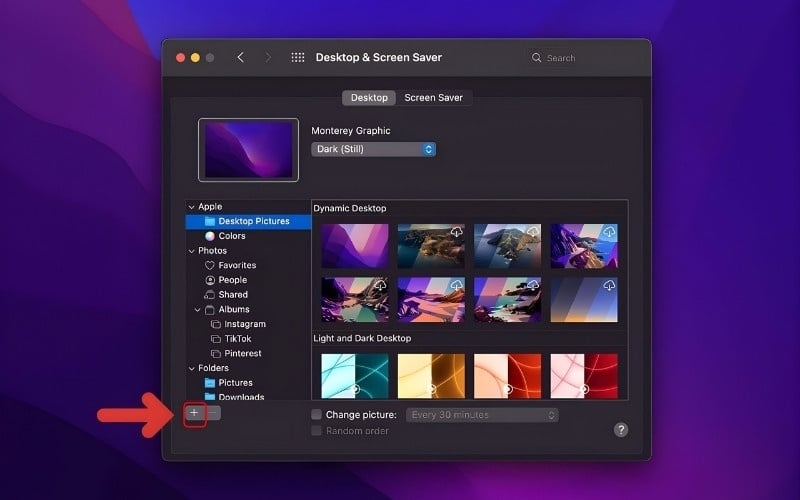Select the People item in sidebar
The image size is (800, 500).
[x=232, y=280]
